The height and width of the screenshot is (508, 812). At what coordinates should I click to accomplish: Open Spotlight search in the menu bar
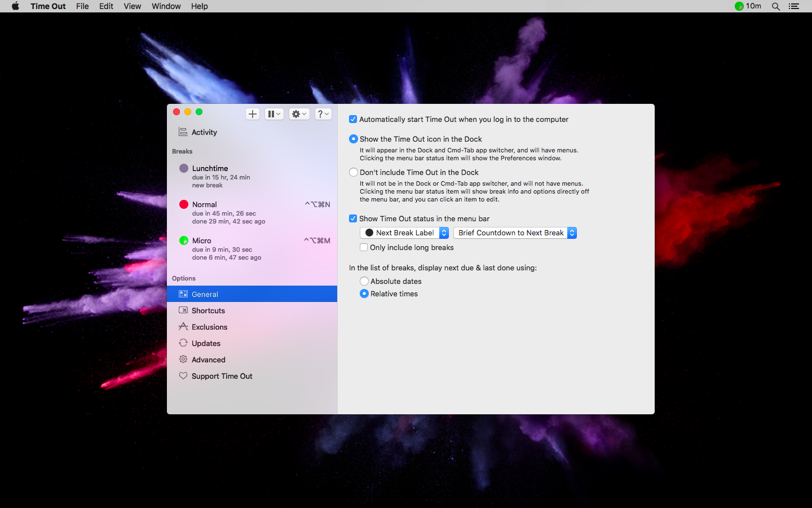[x=776, y=6]
